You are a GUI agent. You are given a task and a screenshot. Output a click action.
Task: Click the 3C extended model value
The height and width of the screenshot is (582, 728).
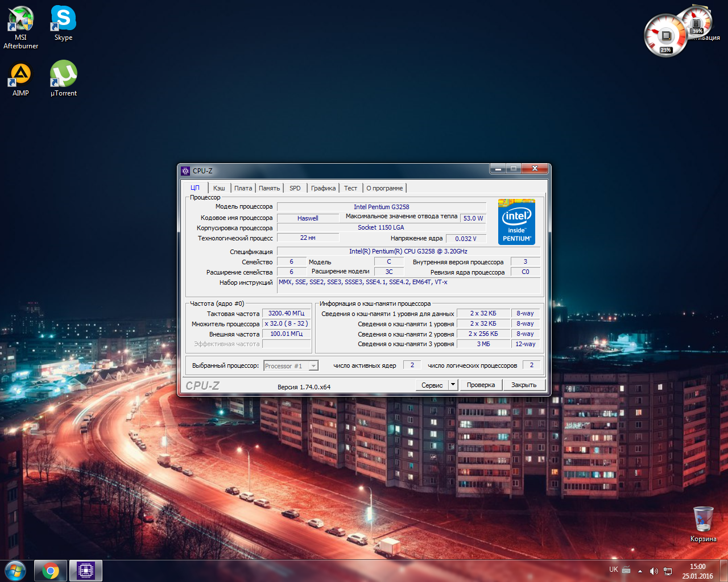[389, 272]
